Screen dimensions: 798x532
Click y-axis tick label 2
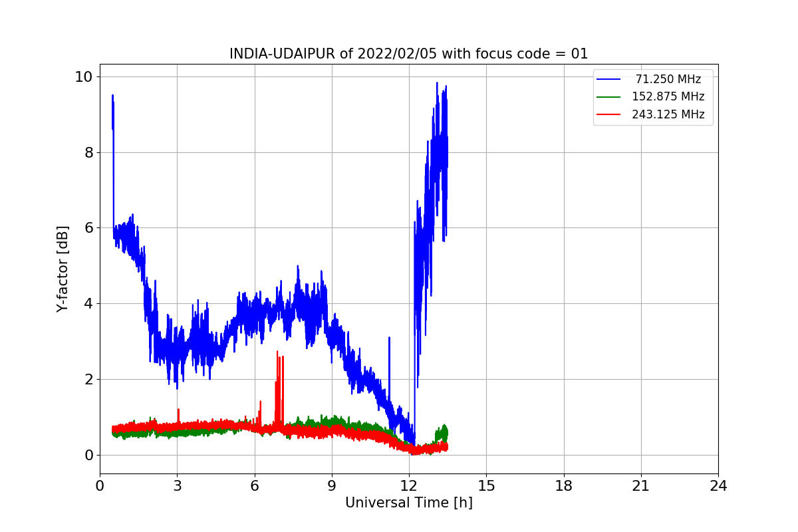(x=88, y=379)
